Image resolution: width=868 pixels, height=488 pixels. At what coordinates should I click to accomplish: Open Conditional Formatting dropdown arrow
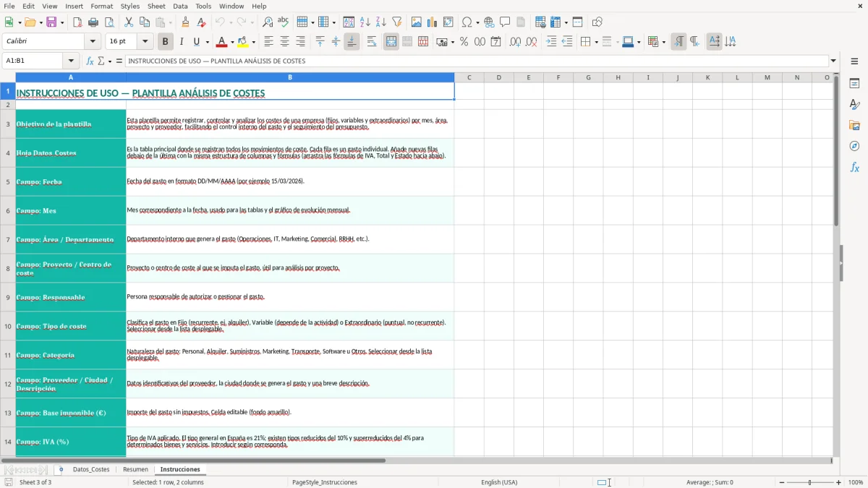coord(663,42)
